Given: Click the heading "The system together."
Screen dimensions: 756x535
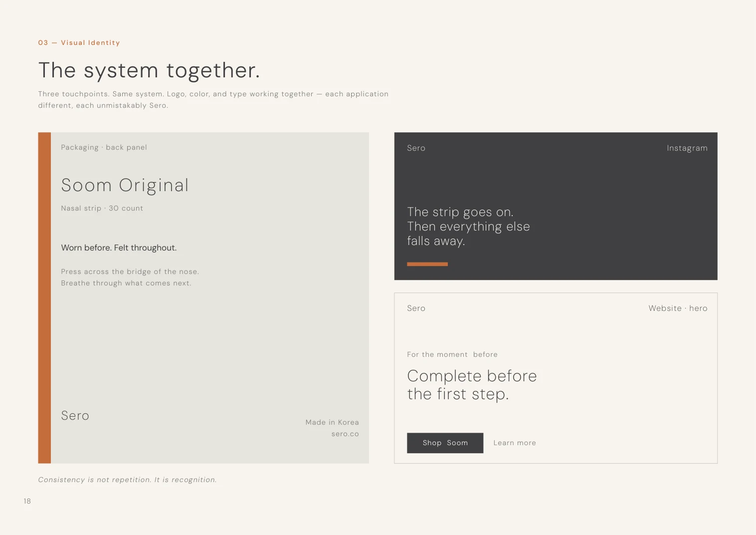Looking at the screenshot, I should point(149,70).
